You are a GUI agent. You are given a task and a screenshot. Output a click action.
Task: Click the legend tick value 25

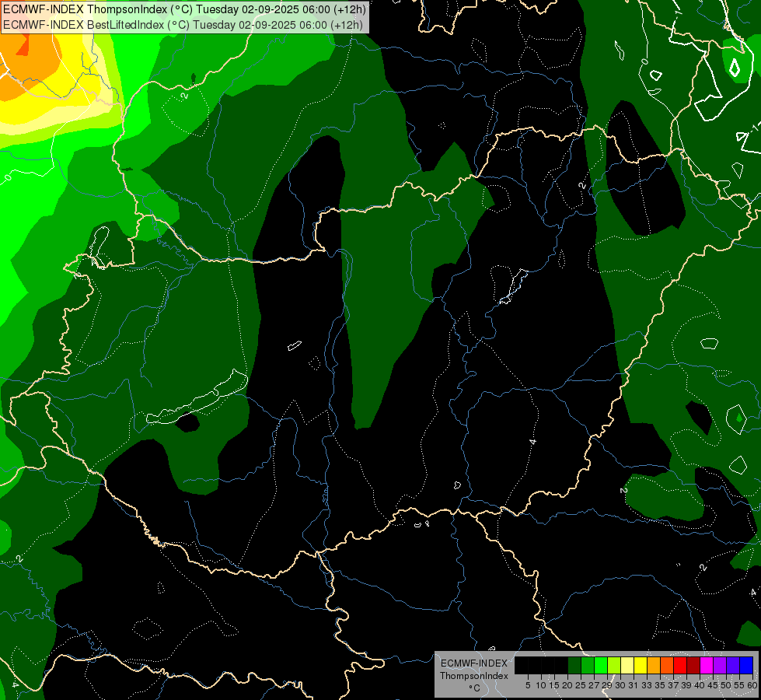point(581,685)
